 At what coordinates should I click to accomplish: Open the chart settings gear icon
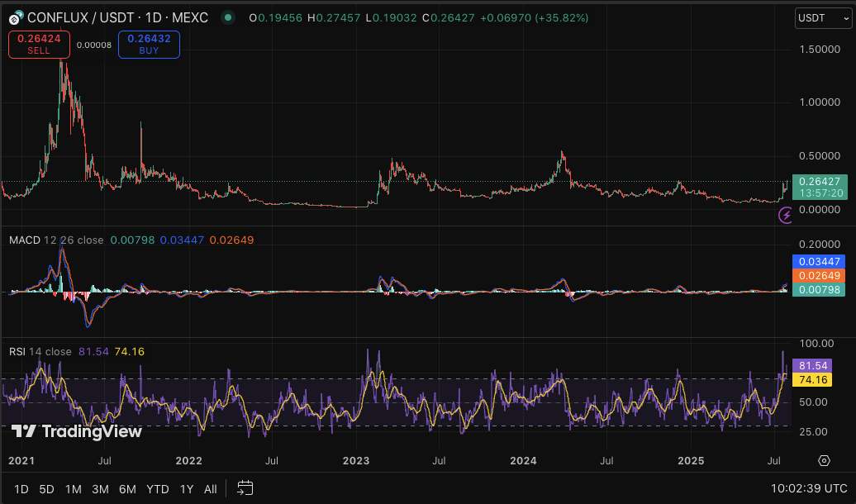[x=824, y=460]
